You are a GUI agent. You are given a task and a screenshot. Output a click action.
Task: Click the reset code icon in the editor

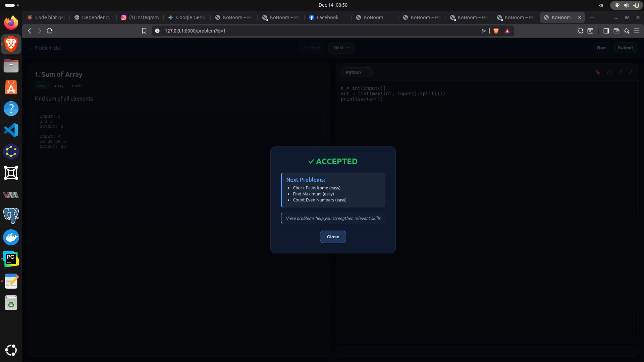coord(620,72)
